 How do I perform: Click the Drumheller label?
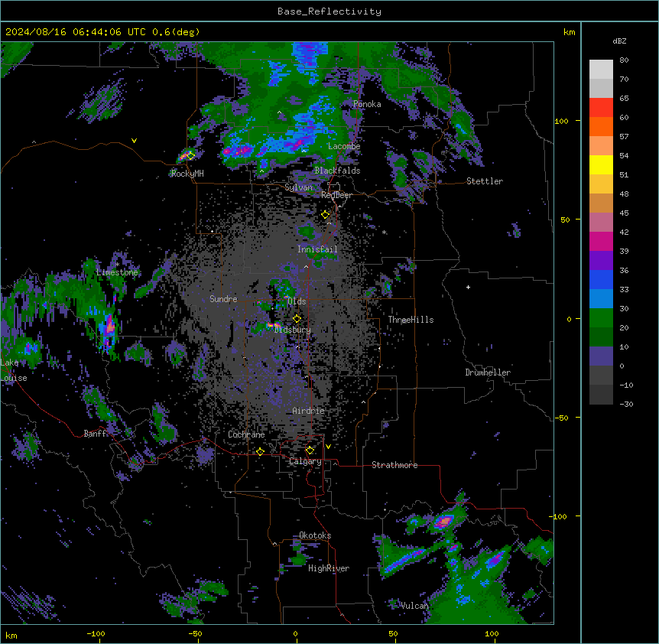pyautogui.click(x=488, y=372)
